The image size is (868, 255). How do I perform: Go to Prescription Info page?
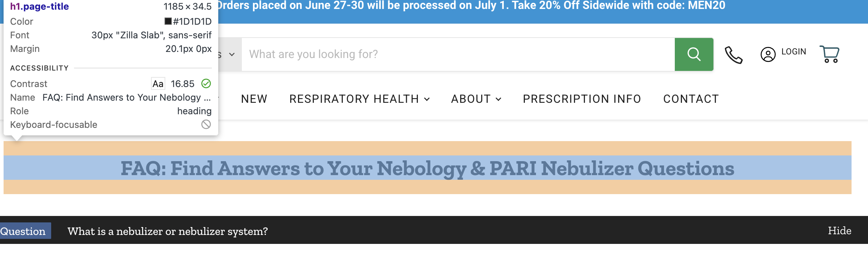click(x=582, y=99)
